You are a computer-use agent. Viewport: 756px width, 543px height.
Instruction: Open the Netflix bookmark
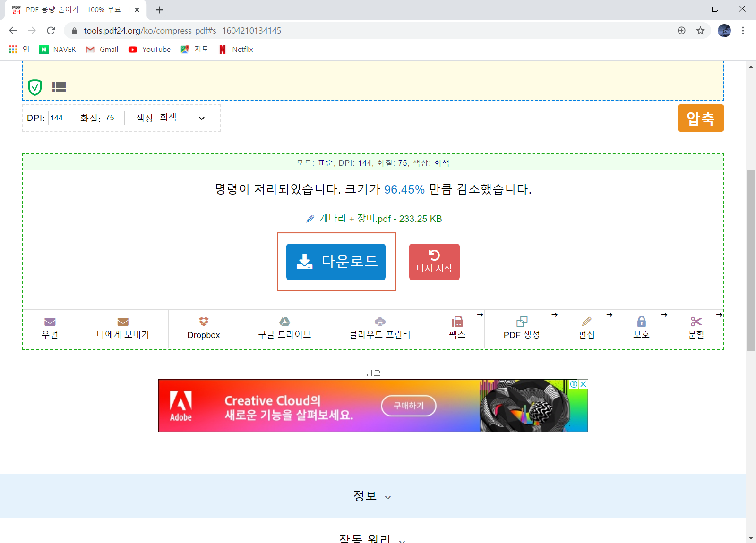tap(236, 49)
